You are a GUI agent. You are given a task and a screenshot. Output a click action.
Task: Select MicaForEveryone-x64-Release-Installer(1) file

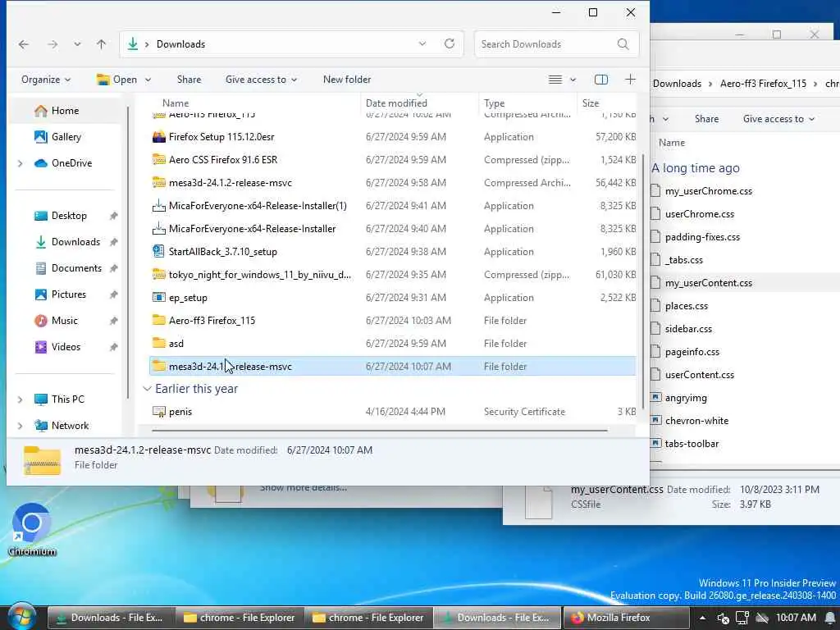258,206
